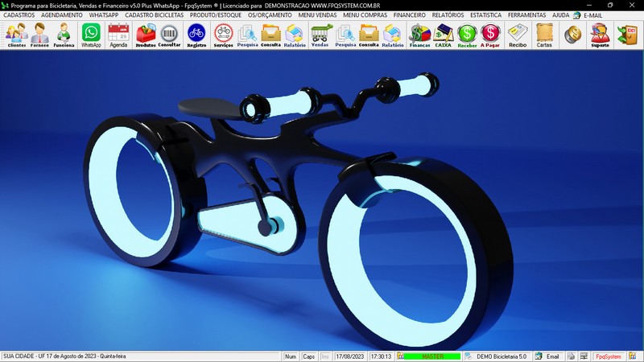Image resolution: width=644 pixels, height=362 pixels.
Task: Click the time 17:30:13 in status bar
Action: pyautogui.click(x=381, y=356)
